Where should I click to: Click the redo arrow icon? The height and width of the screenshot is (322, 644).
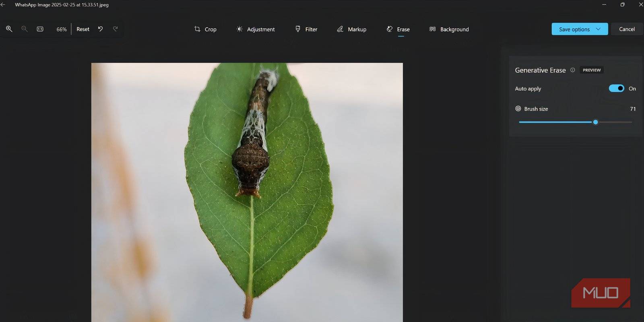coord(116,29)
